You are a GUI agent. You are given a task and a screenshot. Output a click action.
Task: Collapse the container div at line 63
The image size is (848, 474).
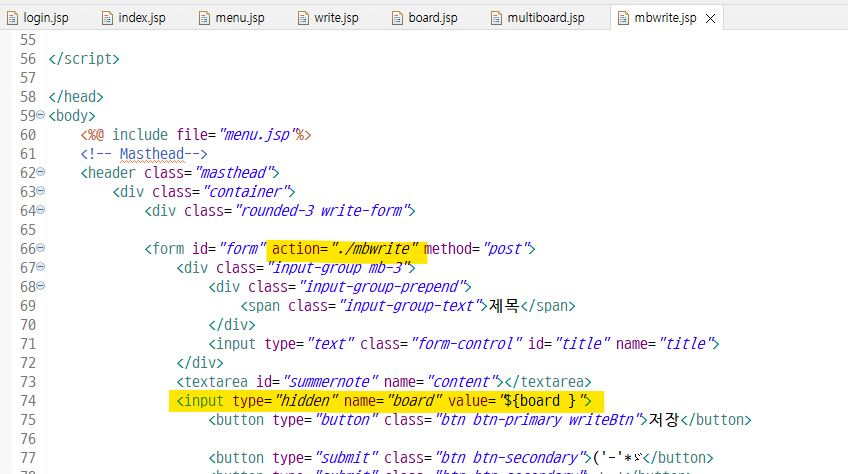pyautogui.click(x=41, y=190)
